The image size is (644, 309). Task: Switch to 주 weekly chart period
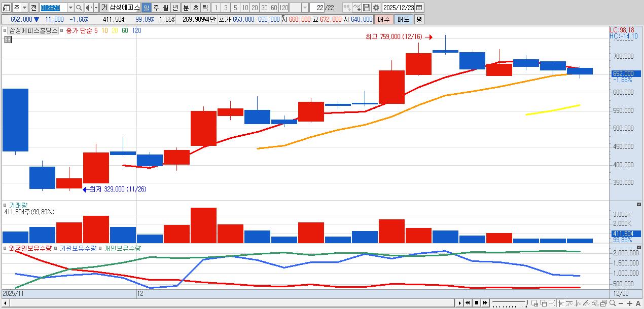click(x=156, y=8)
